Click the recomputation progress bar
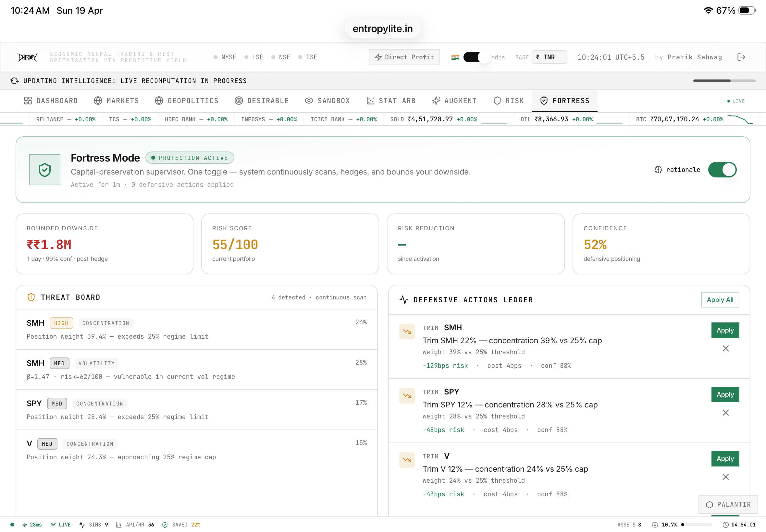Viewport: 766px width, 532px height. pyautogui.click(x=724, y=81)
